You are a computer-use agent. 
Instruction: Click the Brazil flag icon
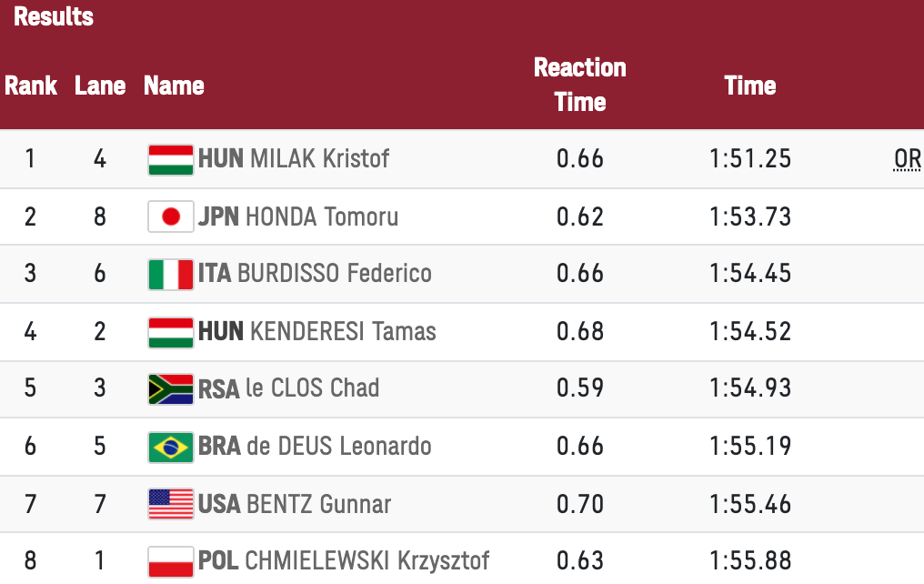click(170, 448)
